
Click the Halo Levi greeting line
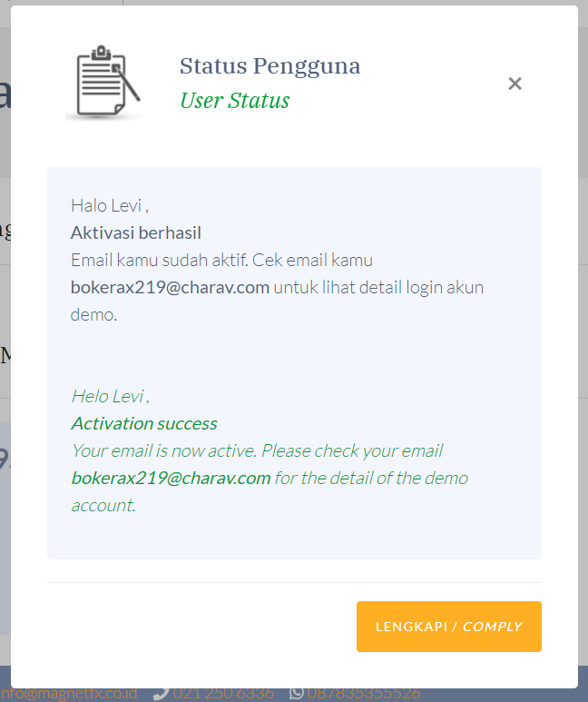click(x=110, y=206)
